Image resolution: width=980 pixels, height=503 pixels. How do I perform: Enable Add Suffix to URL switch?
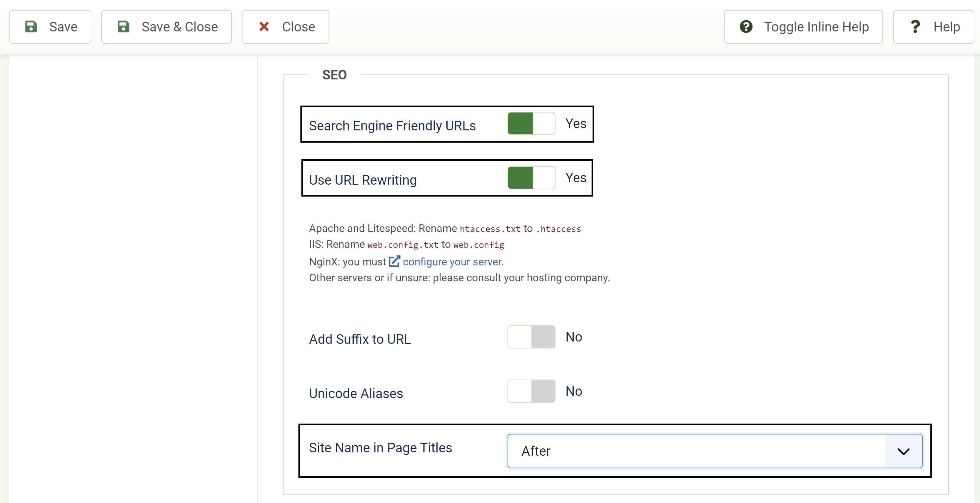point(531,337)
